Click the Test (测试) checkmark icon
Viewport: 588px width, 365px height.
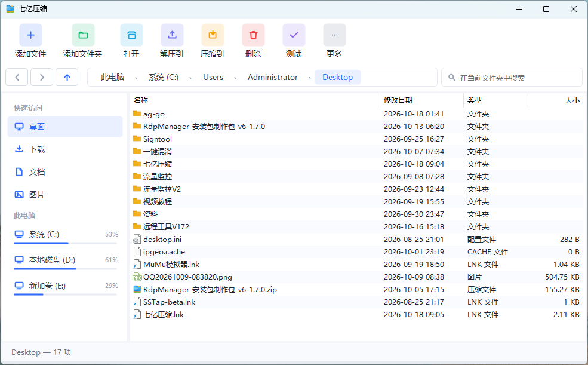point(294,35)
